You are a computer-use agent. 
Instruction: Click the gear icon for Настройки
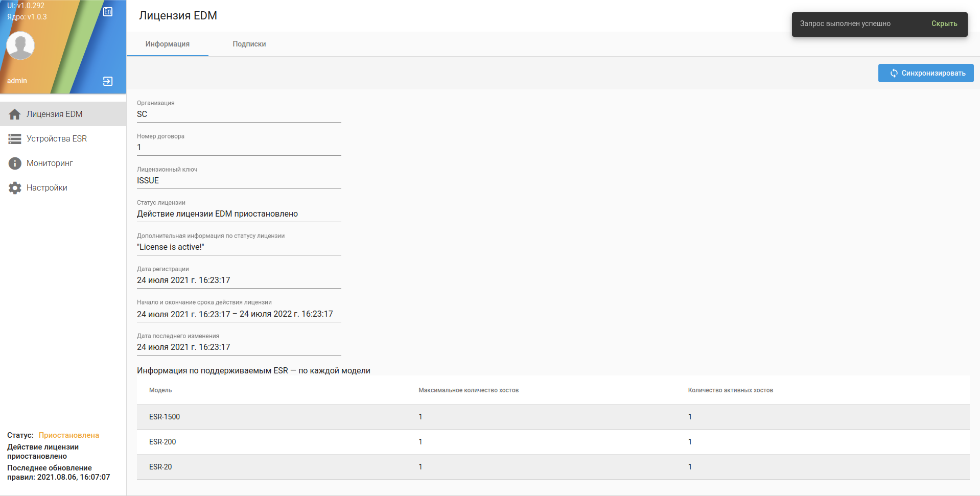15,188
